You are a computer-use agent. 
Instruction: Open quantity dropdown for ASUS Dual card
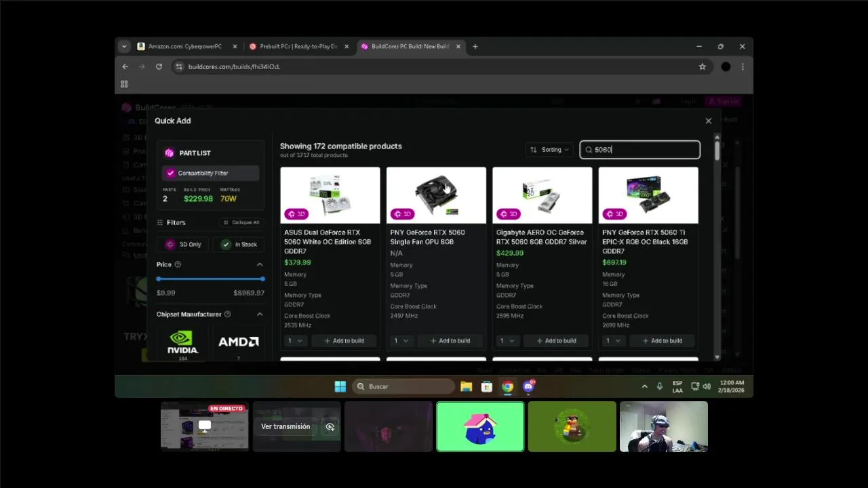point(295,340)
